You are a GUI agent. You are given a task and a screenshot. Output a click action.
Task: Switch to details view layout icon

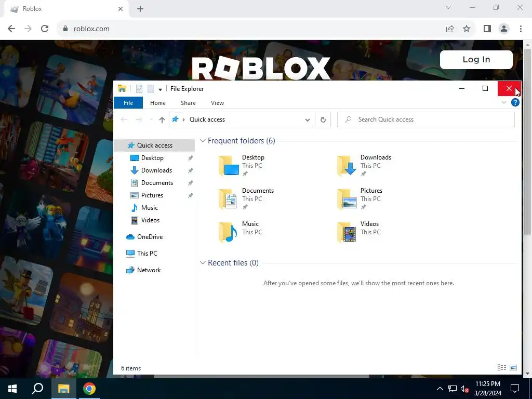(x=502, y=367)
